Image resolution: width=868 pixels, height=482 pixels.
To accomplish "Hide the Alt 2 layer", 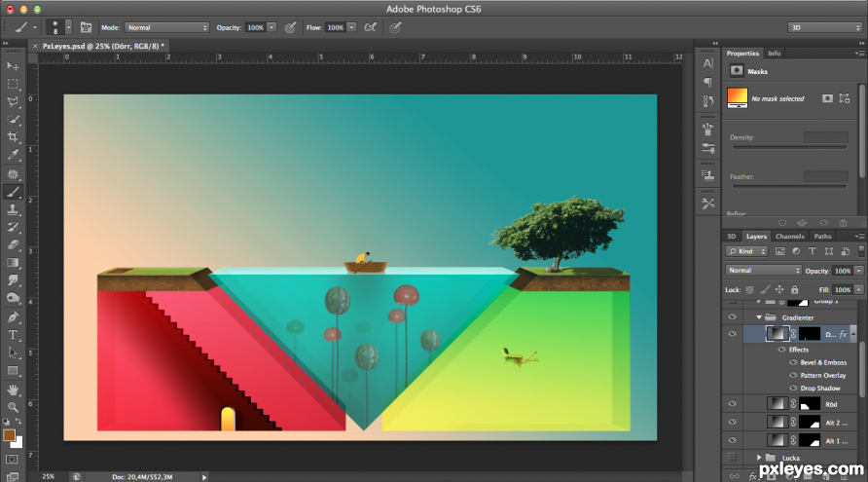I will [732, 422].
